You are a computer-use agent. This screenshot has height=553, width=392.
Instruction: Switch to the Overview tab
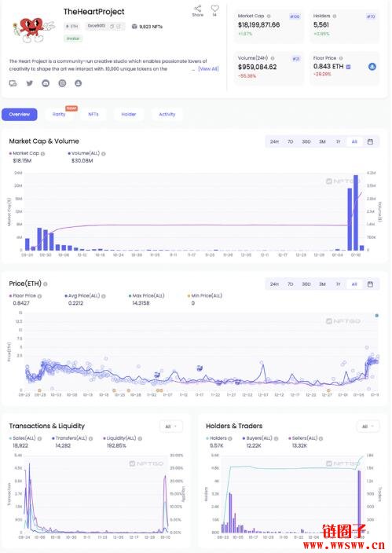click(20, 114)
